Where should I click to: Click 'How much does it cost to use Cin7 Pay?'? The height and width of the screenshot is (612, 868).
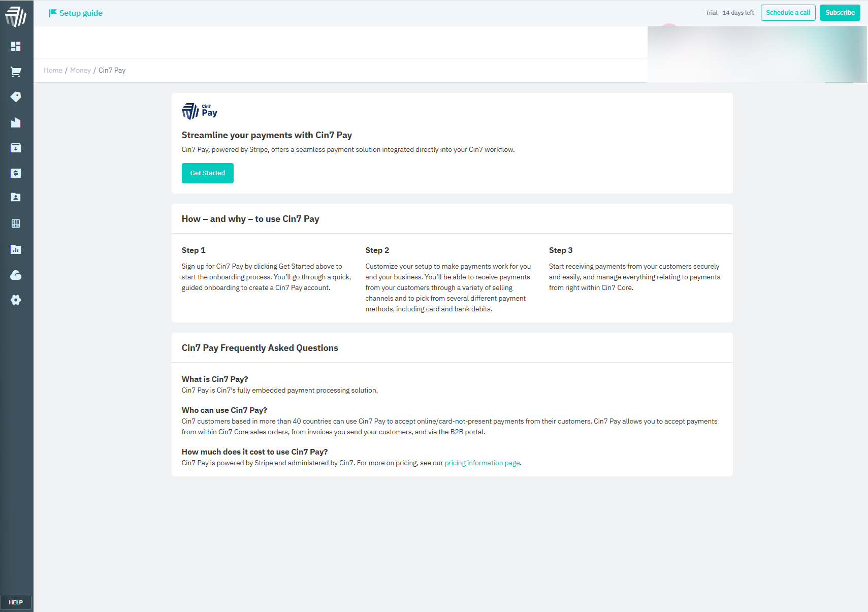[254, 452]
